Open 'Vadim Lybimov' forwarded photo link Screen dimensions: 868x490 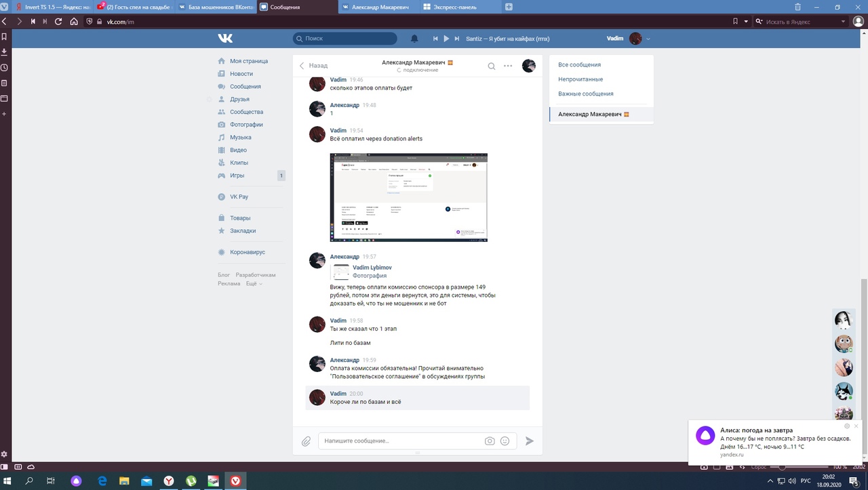[372, 268]
